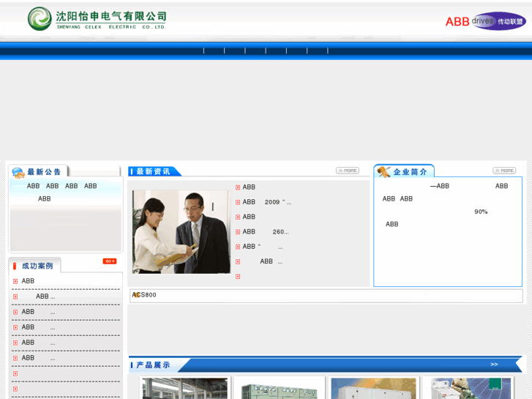Click the Shenyang Celex Electric company logo
The image size is (532, 399).
point(97,19)
